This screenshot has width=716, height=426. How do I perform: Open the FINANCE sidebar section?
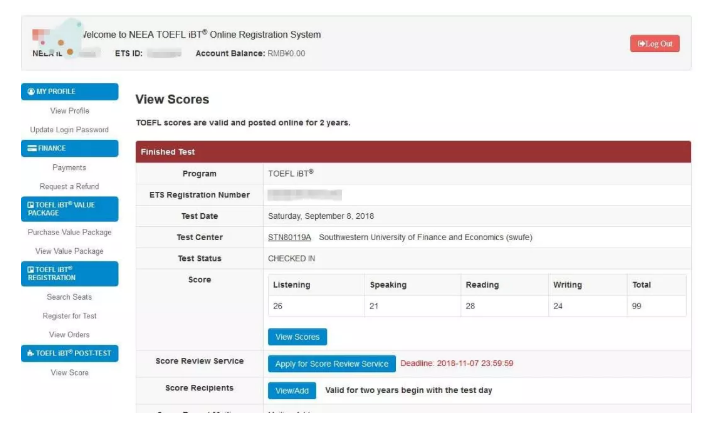click(x=69, y=148)
